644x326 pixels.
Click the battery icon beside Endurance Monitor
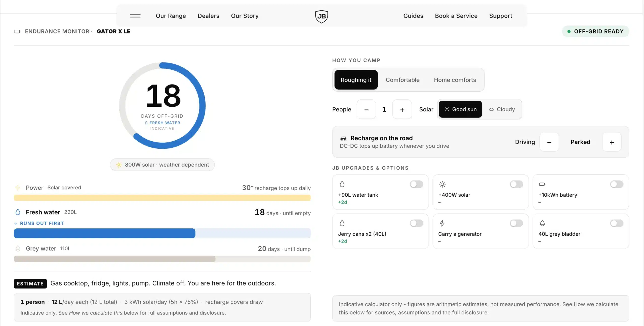17,31
